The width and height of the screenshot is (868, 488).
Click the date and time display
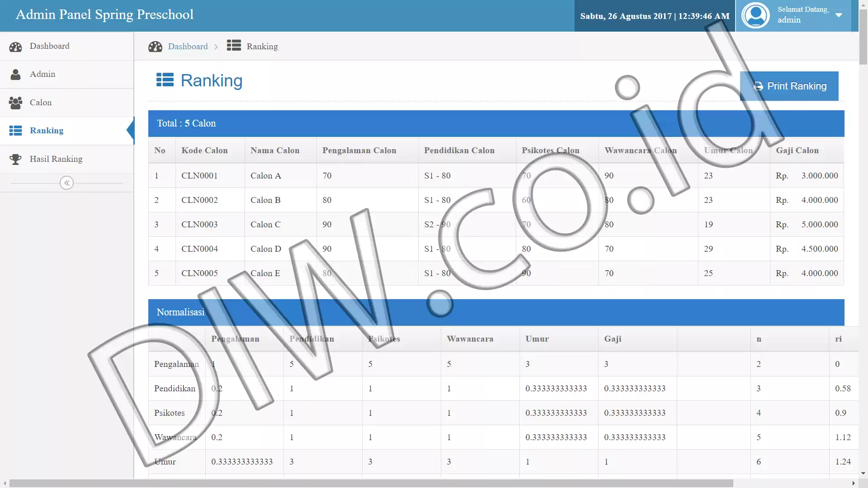click(x=655, y=16)
